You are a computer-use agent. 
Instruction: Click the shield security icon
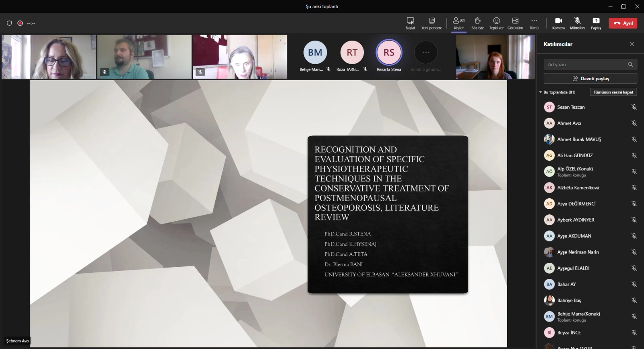click(x=9, y=23)
